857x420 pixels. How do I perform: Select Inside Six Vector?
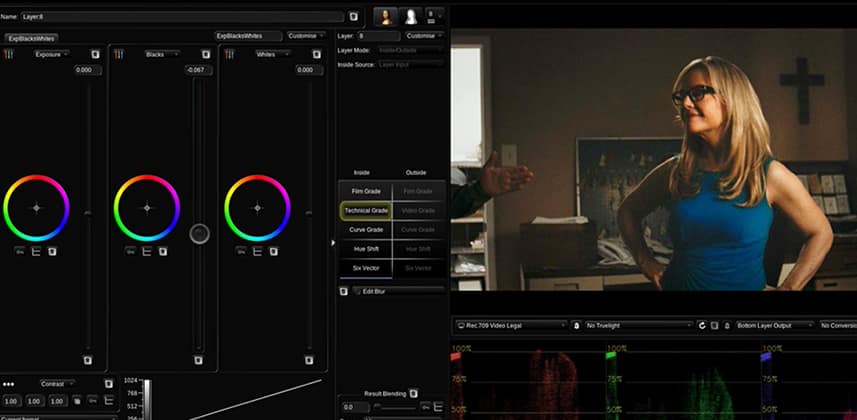[366, 268]
